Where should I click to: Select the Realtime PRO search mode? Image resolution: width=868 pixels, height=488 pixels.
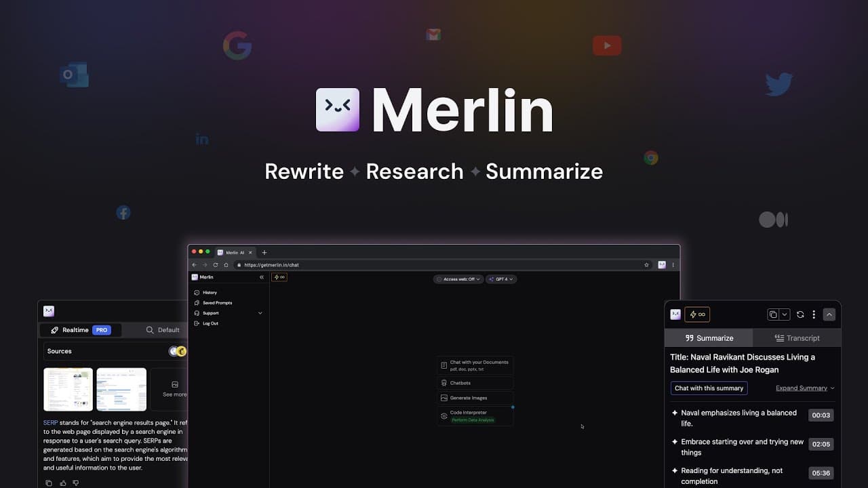click(81, 330)
